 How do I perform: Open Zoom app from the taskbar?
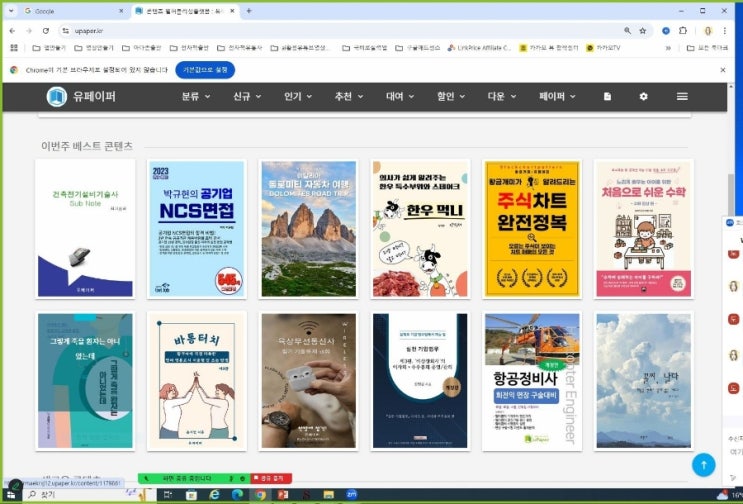[x=352, y=495]
